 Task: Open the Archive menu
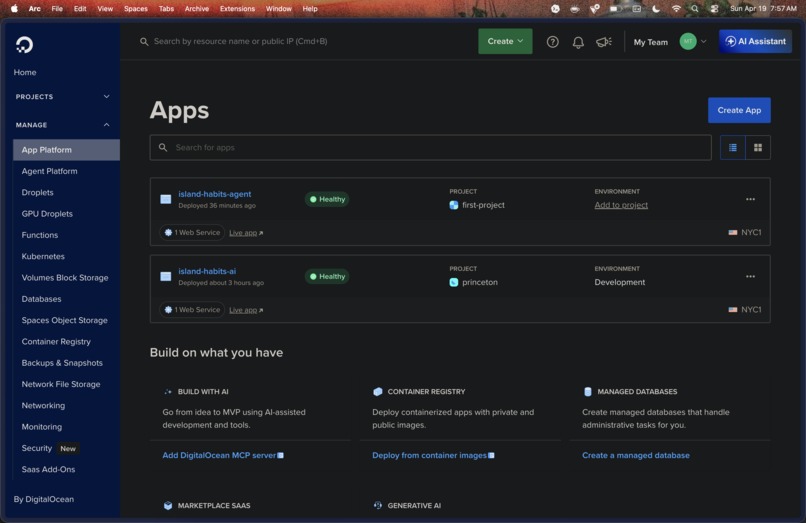[x=196, y=9]
